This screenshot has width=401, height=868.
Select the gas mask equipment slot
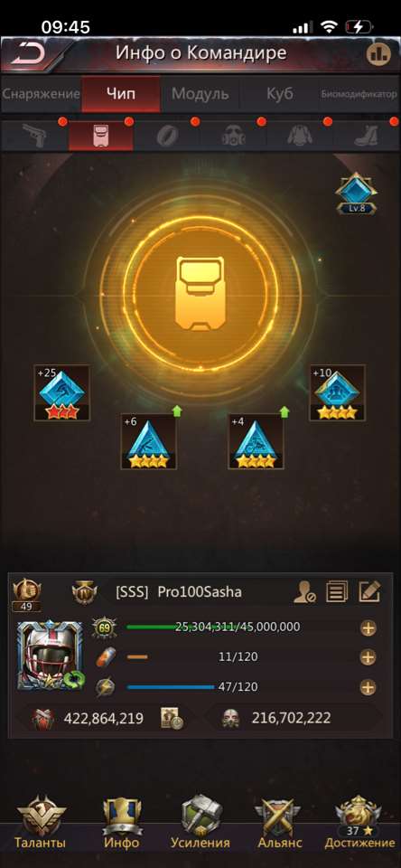[233, 136]
